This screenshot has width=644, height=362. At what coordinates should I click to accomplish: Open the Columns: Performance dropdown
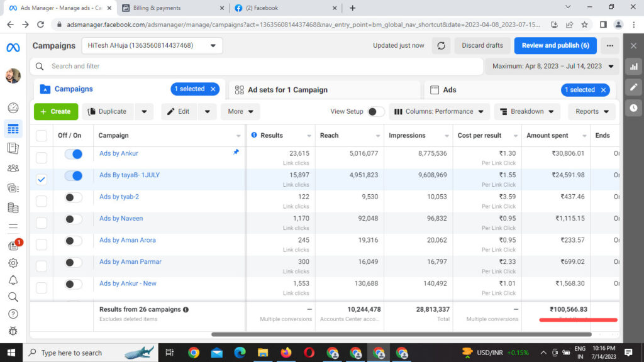point(438,111)
